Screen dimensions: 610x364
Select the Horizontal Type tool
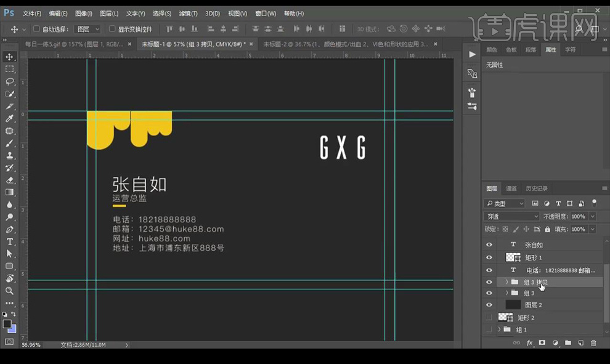(9, 242)
